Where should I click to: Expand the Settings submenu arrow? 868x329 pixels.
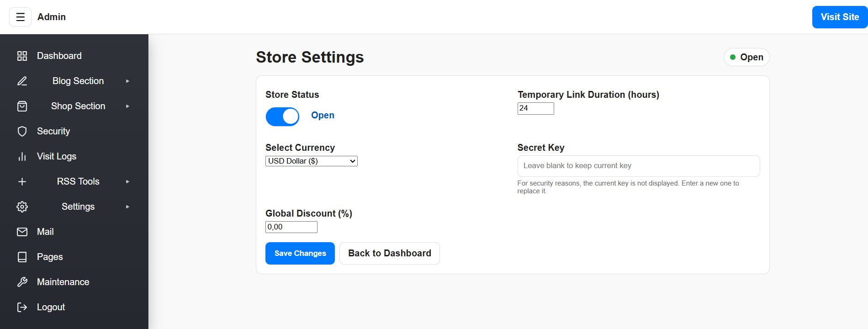(x=127, y=207)
